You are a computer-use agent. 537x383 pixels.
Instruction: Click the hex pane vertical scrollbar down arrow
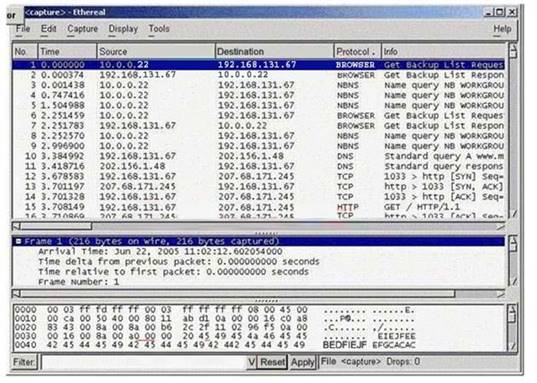coord(513,346)
